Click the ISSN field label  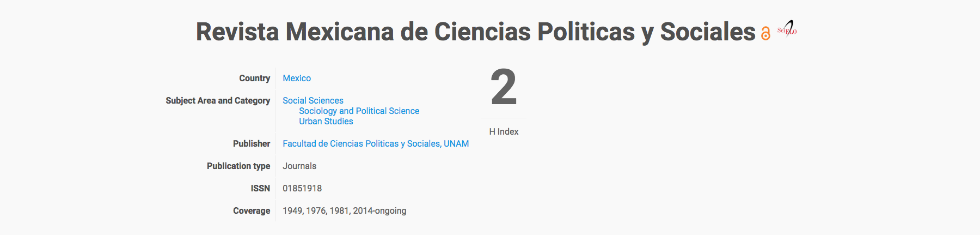click(260, 188)
